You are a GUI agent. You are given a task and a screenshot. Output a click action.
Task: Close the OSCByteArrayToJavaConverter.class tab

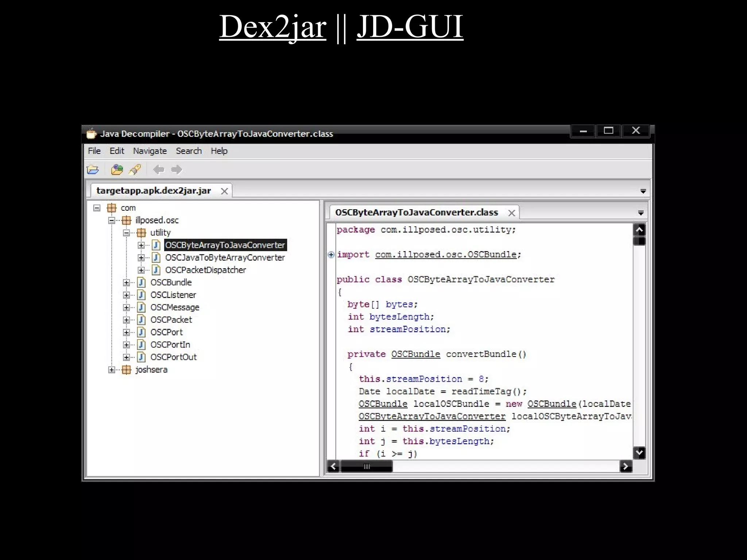tap(512, 213)
